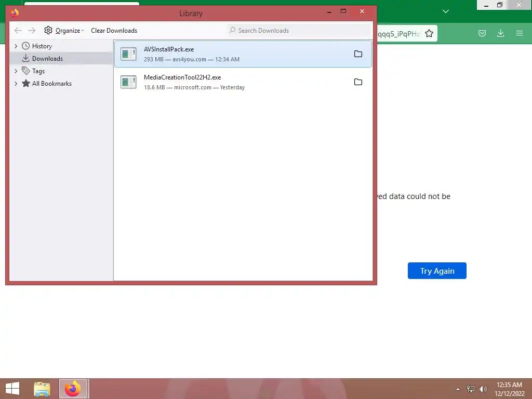Expand the Tags tree node

[16, 71]
